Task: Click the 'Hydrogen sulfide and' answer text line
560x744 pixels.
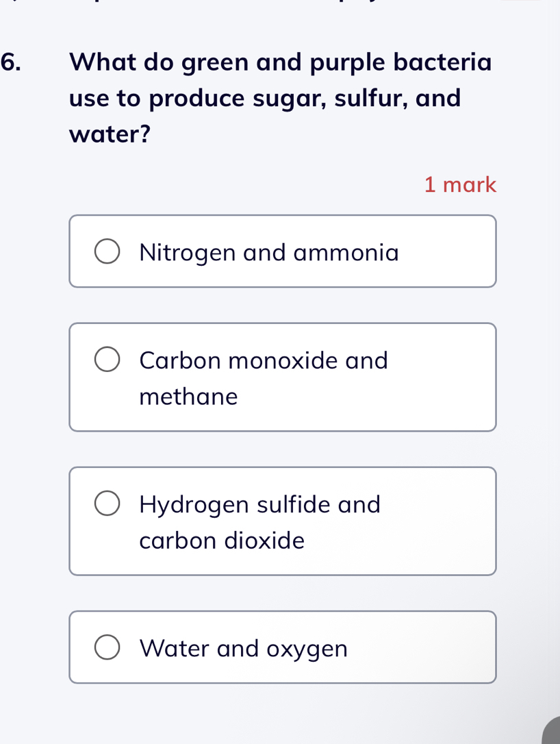Action: click(260, 504)
